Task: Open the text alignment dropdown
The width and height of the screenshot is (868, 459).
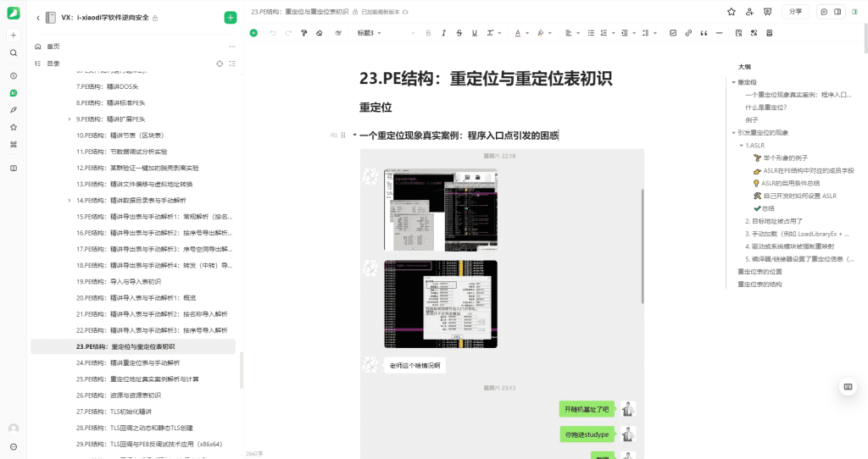Action: (572, 33)
